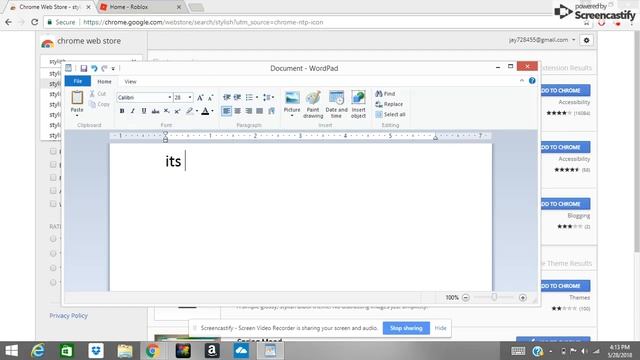Toggle strikethrough formatting

point(155,111)
